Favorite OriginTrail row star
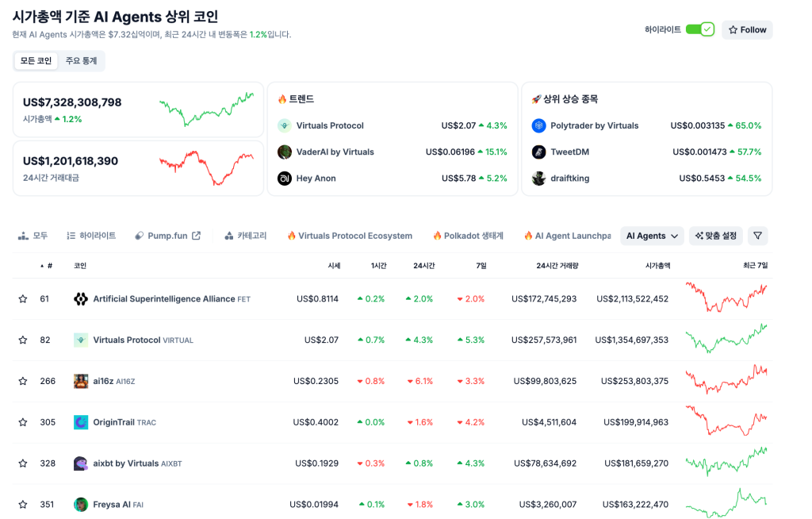812x519 pixels. coord(23,422)
